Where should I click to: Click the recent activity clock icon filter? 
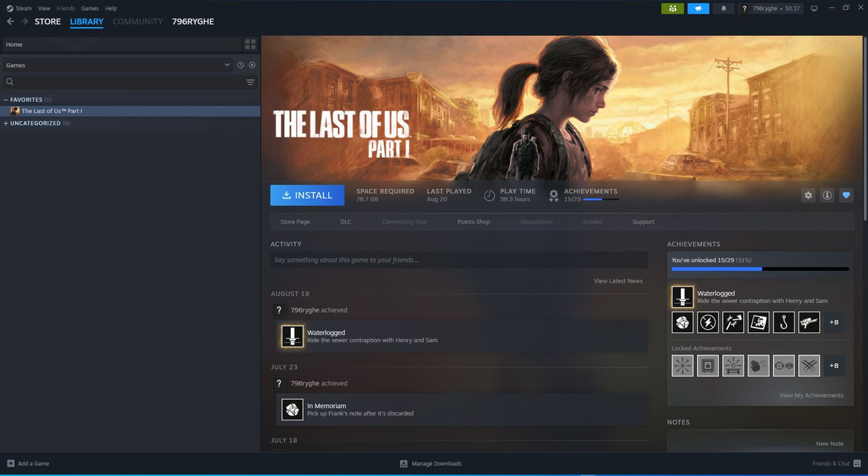point(240,65)
